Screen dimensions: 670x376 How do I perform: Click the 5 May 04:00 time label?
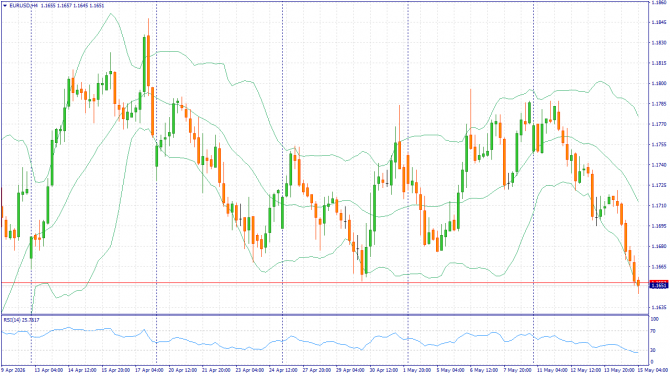[450, 370]
